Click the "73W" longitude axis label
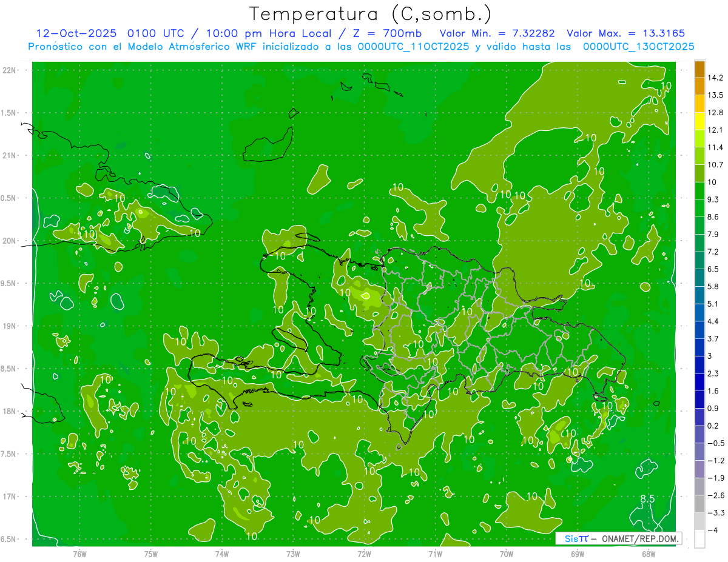 click(293, 554)
